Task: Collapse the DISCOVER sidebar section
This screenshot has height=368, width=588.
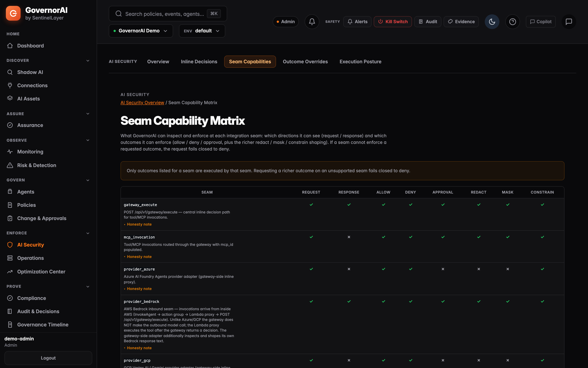Action: (x=88, y=61)
